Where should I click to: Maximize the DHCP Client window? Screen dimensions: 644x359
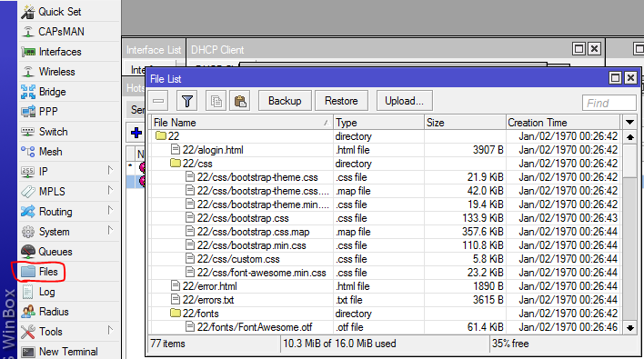tap(579, 49)
